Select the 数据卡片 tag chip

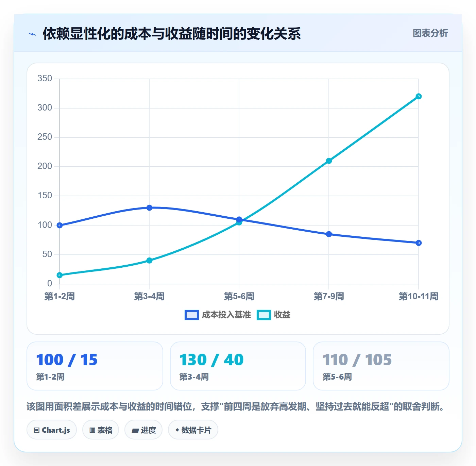(193, 430)
